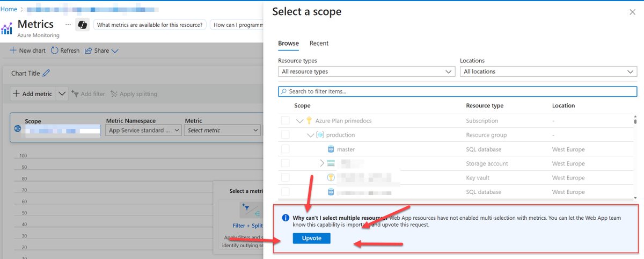
Task: Click the search to filter items field
Action: point(457,91)
